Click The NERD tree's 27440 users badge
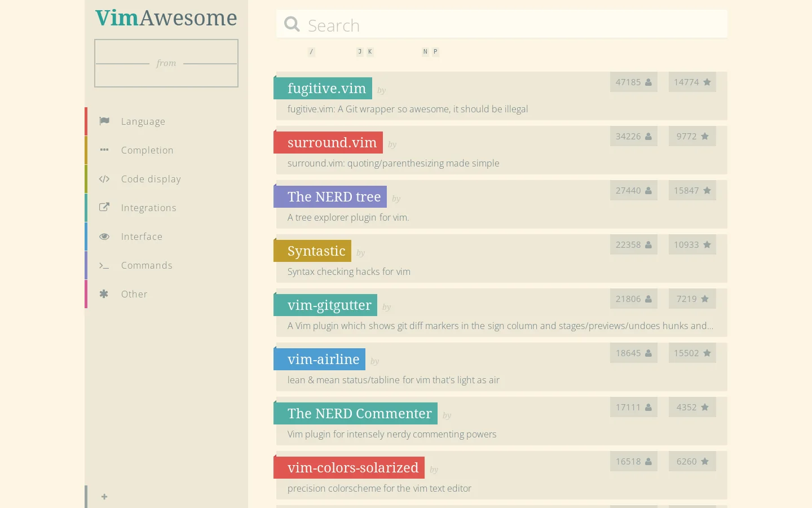Image resolution: width=812 pixels, height=508 pixels. [634, 190]
